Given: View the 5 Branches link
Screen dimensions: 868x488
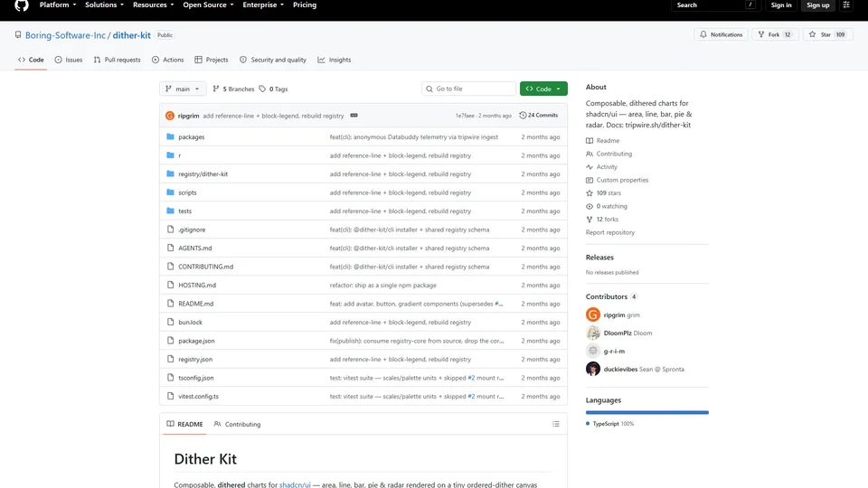Looking at the screenshot, I should pyautogui.click(x=233, y=89).
